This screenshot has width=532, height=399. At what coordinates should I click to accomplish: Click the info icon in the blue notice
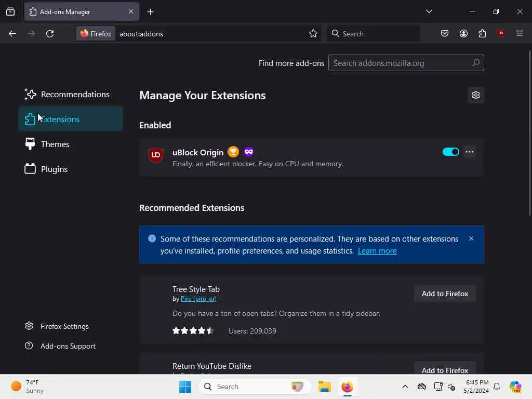pos(152,238)
